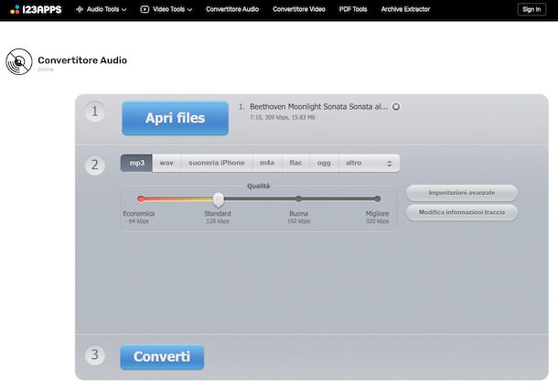Click the Convertitore Audio page heading
This screenshot has height=392, width=558.
pyautogui.click(x=82, y=60)
